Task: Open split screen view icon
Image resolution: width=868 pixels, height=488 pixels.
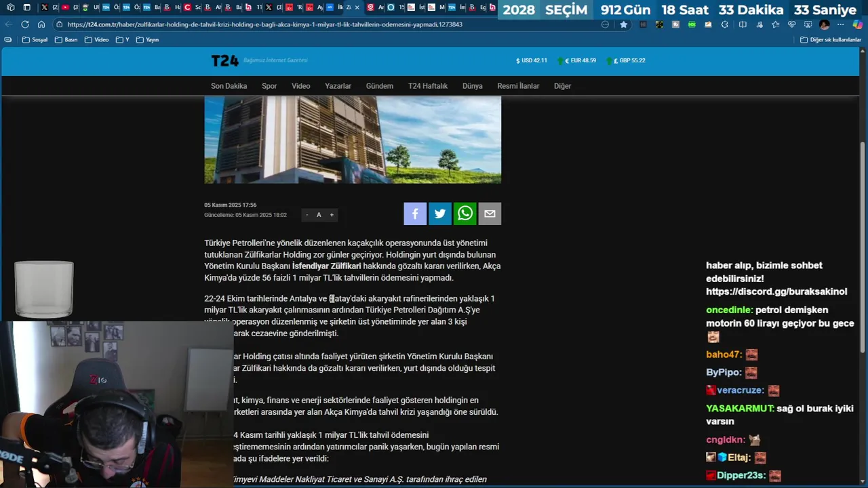Action: (x=743, y=24)
